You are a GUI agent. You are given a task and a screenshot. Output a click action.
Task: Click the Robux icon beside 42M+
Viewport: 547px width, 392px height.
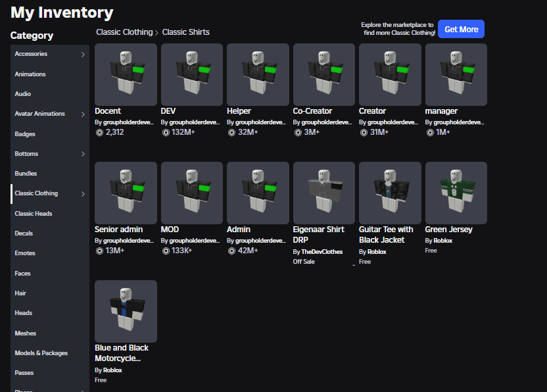(231, 251)
